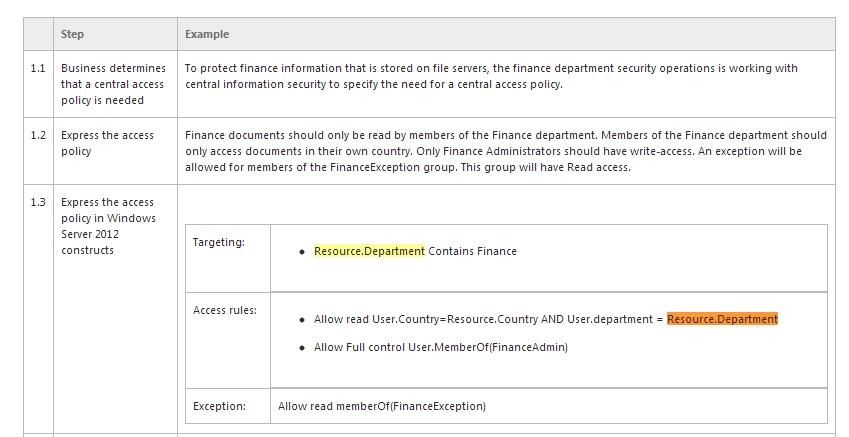
Task: Click the Exception label cell
Action: click(x=228, y=406)
